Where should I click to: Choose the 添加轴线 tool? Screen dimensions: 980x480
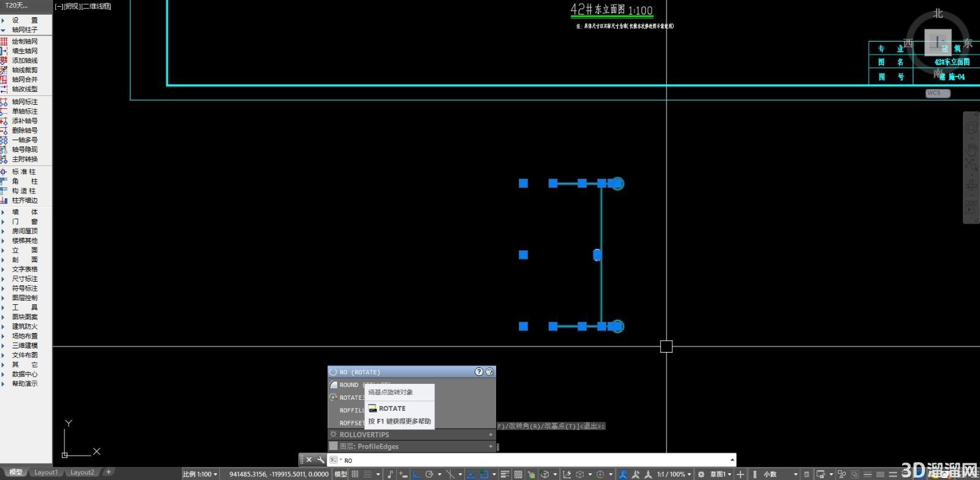(x=24, y=60)
